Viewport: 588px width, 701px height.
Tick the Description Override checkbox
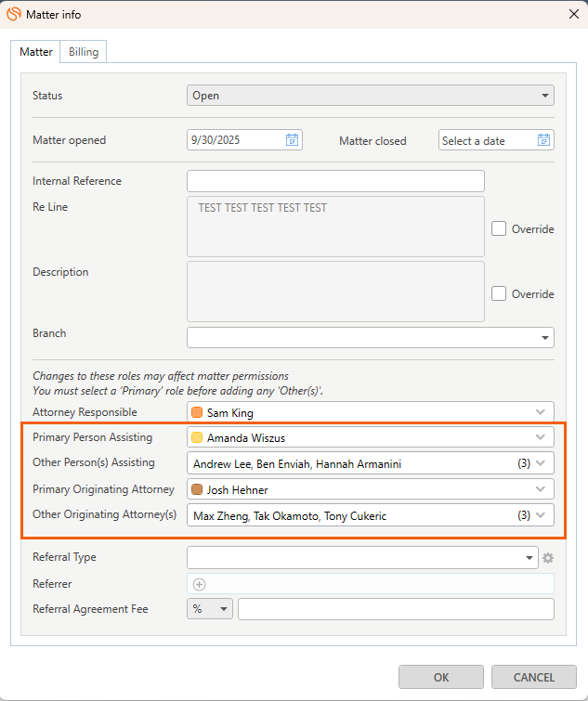point(499,293)
